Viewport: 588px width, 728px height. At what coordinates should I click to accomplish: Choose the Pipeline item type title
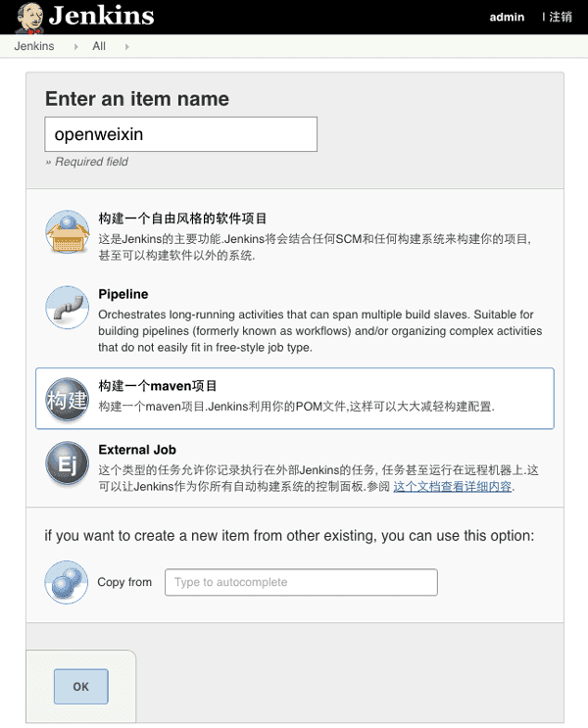tap(123, 294)
